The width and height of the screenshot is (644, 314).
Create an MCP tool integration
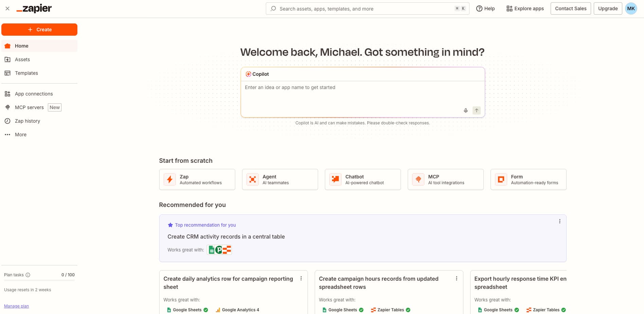coord(445,179)
